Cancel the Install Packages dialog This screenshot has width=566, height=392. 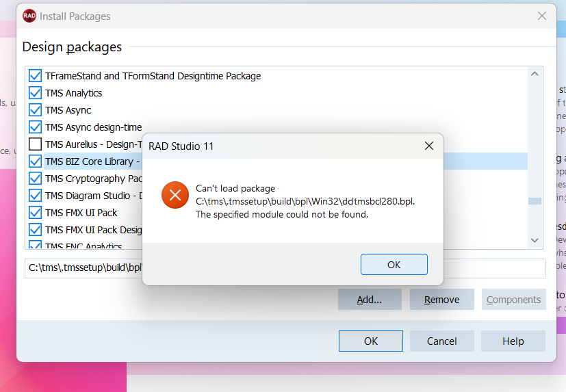pyautogui.click(x=442, y=341)
